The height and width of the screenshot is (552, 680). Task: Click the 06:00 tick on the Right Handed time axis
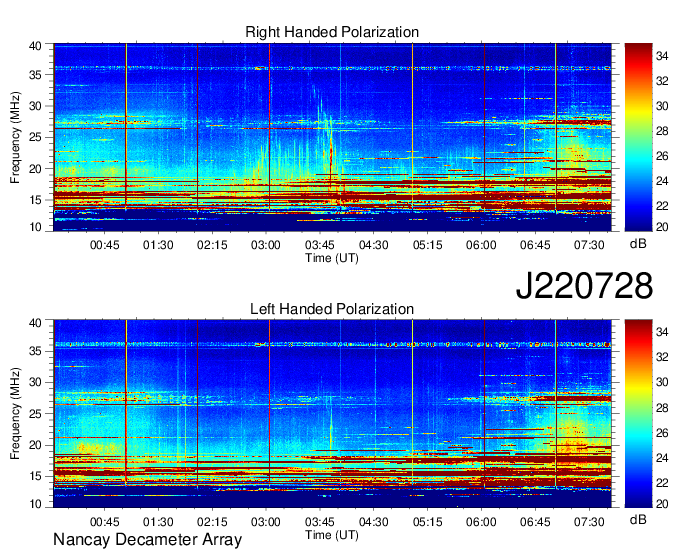pyautogui.click(x=481, y=245)
